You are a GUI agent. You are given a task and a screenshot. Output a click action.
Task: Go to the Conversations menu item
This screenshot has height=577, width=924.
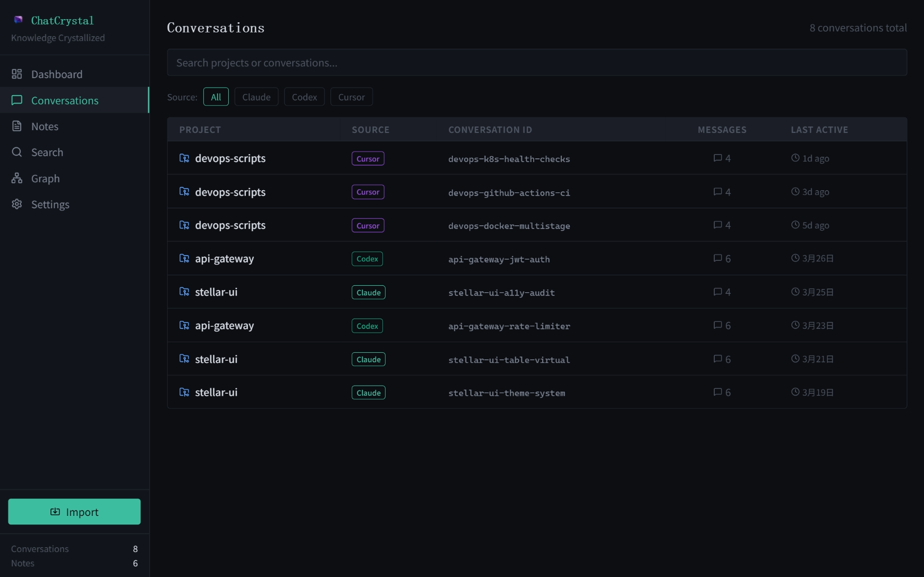pyautogui.click(x=65, y=100)
